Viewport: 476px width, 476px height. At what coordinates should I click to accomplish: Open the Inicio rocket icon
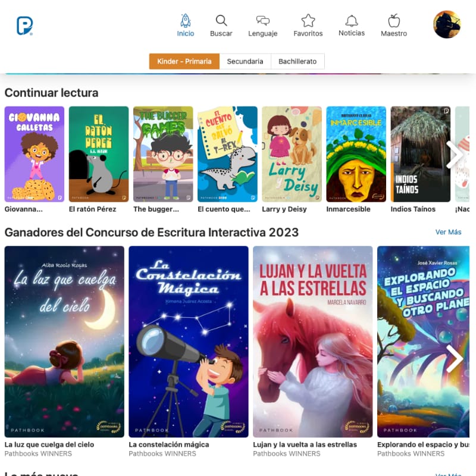click(x=186, y=21)
